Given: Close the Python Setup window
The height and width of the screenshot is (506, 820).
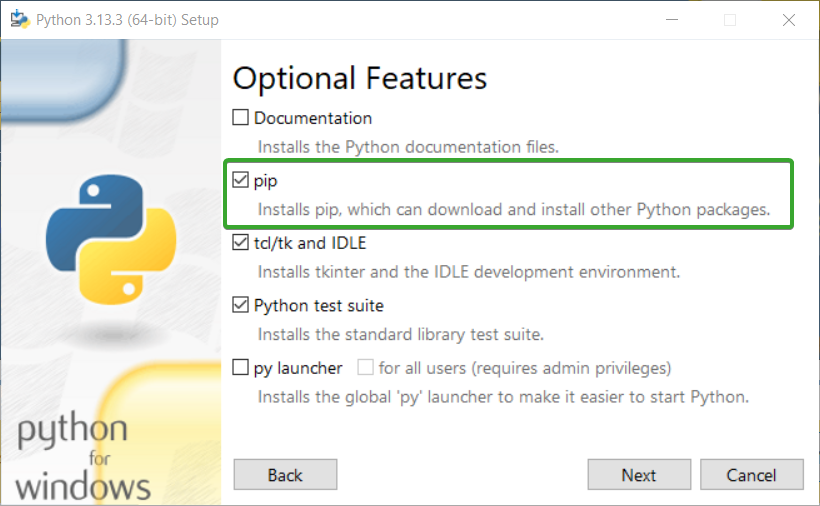Looking at the screenshot, I should 789,20.
